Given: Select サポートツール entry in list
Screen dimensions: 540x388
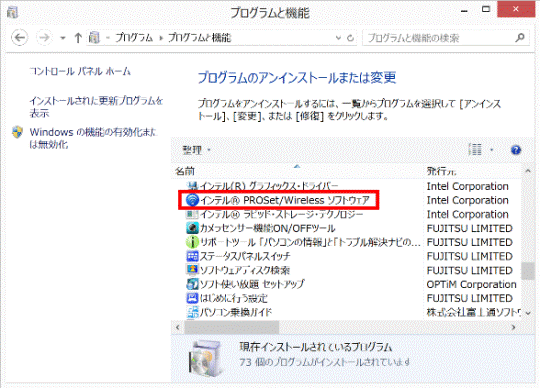Looking at the screenshot, I should (x=310, y=242).
